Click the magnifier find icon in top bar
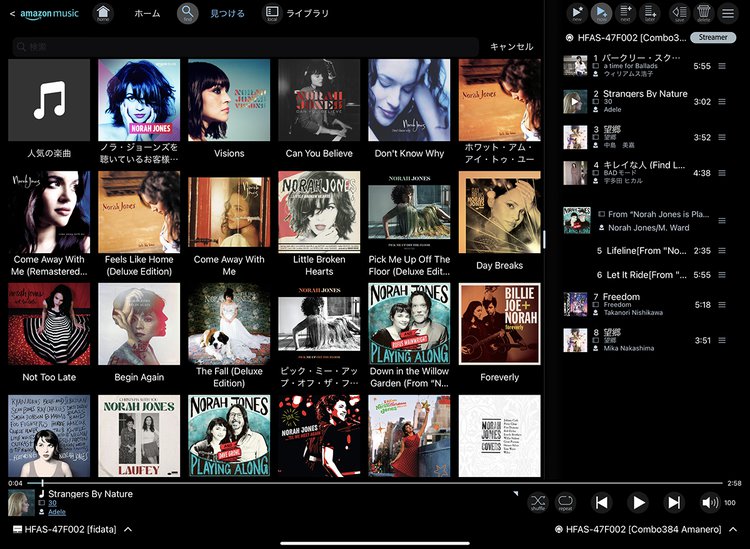Viewport: 750px width, 549px height. coord(188,13)
